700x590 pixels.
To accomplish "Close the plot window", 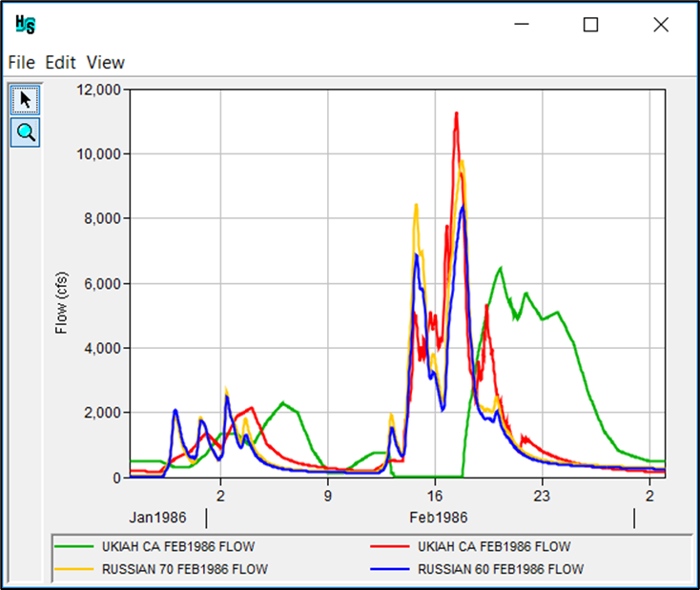I will tap(660, 25).
